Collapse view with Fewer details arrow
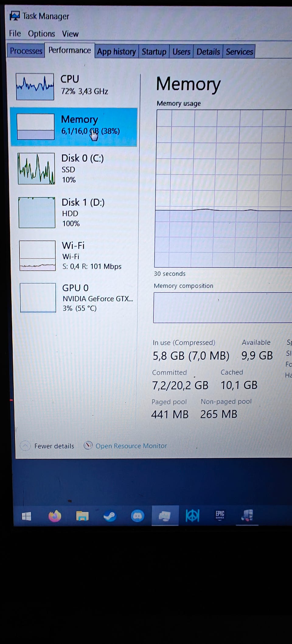The image size is (292, 644). [25, 446]
